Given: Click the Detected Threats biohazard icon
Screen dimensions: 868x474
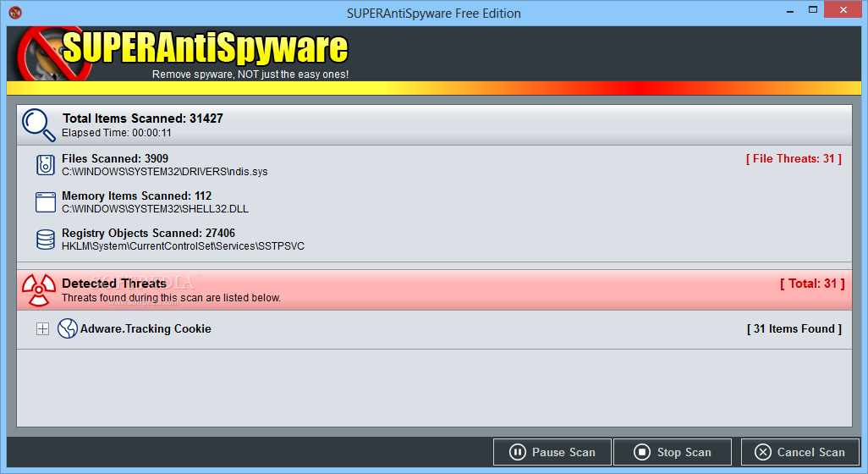Looking at the screenshot, I should (39, 290).
